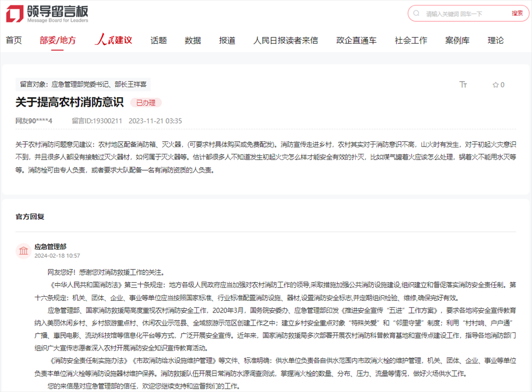The height and width of the screenshot is (392, 532).
Task: Click the 留言对象 recipient tag
Action: click(x=84, y=85)
